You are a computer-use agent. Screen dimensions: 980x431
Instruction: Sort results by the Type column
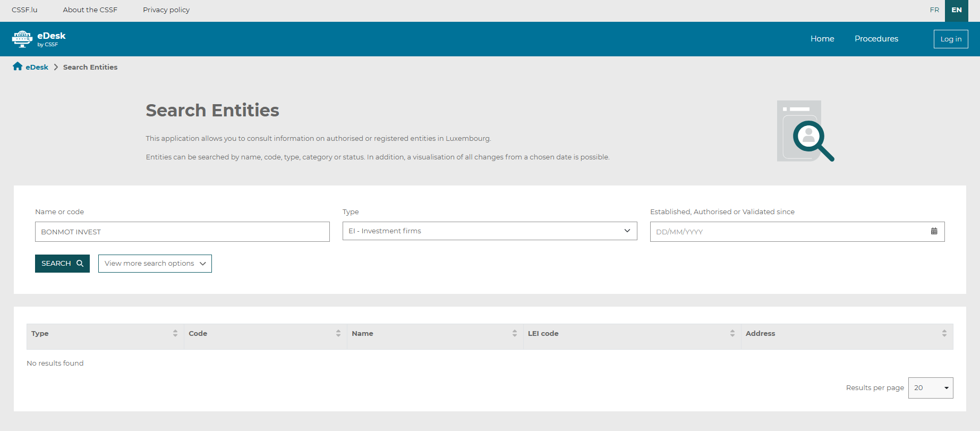click(175, 334)
